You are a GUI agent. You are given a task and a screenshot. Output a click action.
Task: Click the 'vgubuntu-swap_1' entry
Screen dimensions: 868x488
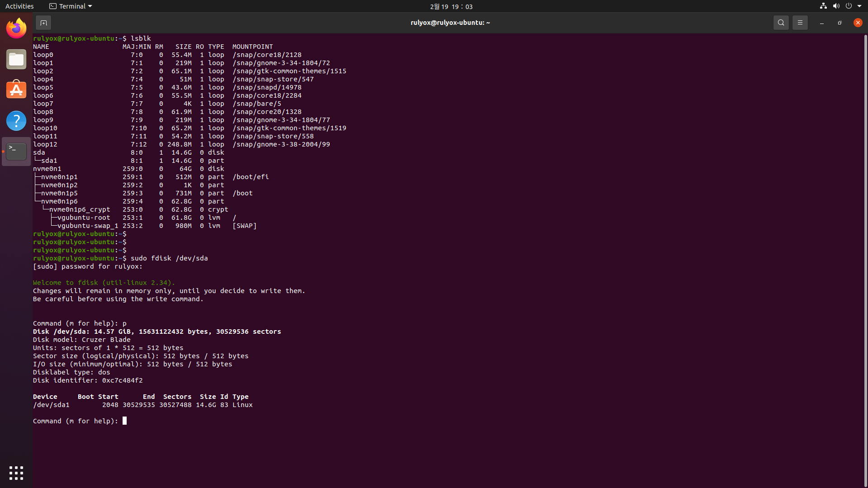(x=88, y=226)
